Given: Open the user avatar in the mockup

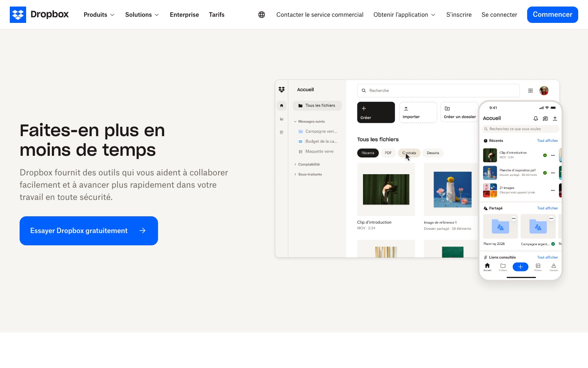Looking at the screenshot, I should (544, 91).
